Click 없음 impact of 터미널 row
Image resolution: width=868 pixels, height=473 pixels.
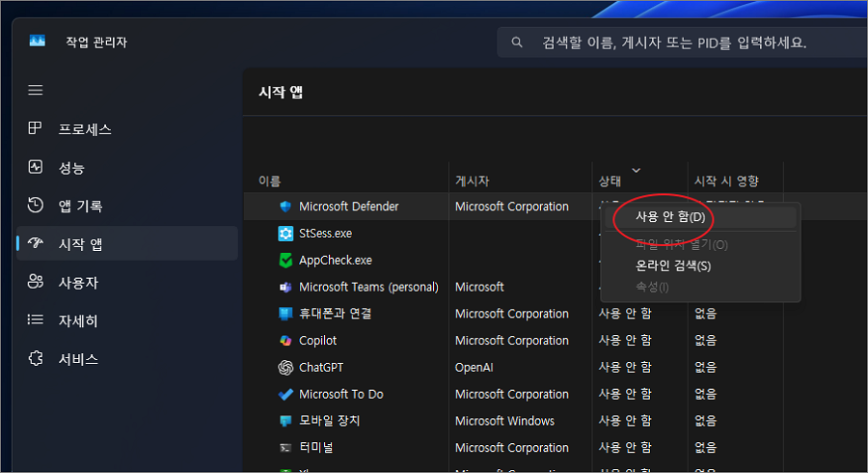point(705,448)
